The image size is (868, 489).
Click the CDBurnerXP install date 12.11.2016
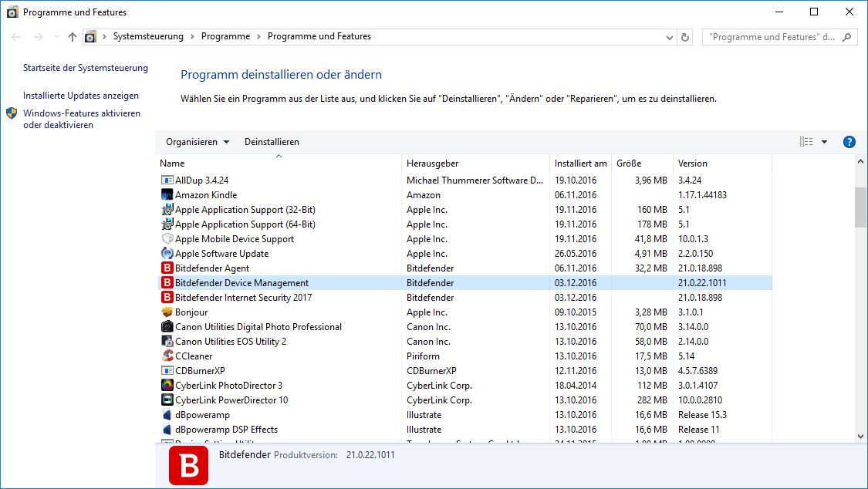click(576, 371)
